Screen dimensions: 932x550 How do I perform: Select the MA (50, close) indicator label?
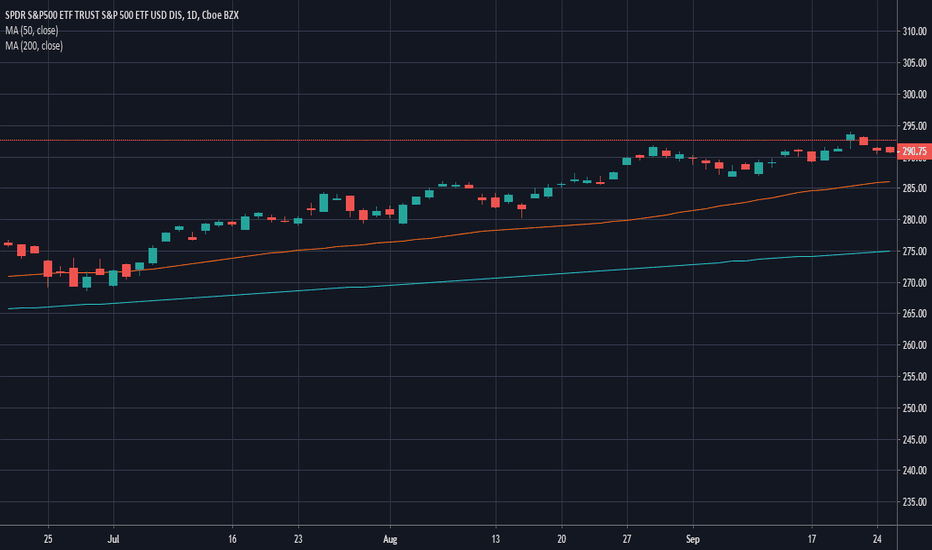32,30
